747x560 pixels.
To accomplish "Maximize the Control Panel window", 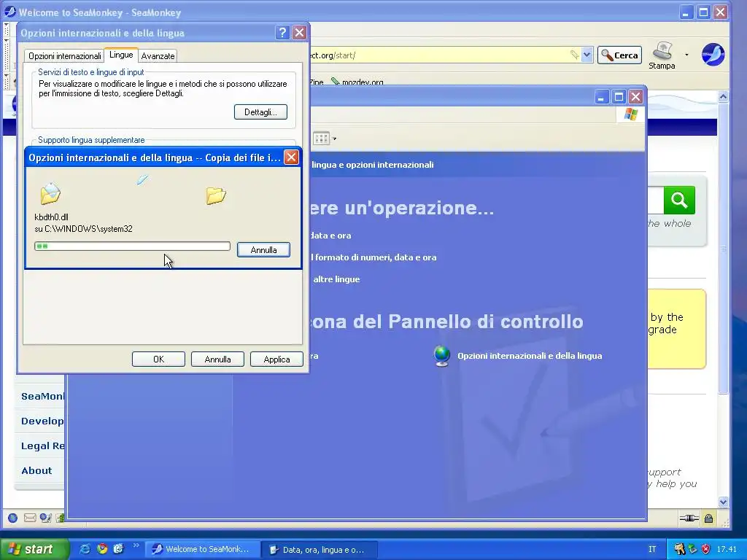I will [619, 97].
